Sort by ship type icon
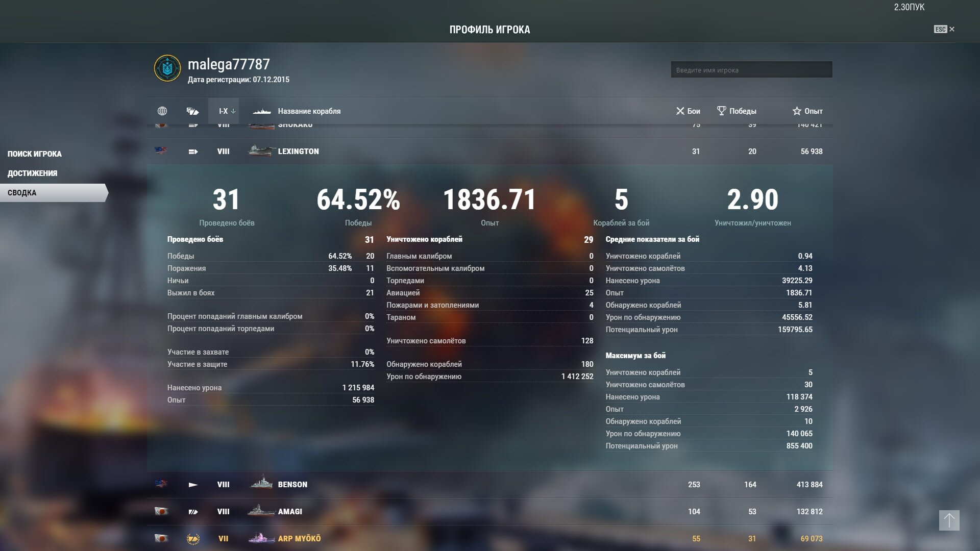980x551 pixels. pyautogui.click(x=192, y=111)
